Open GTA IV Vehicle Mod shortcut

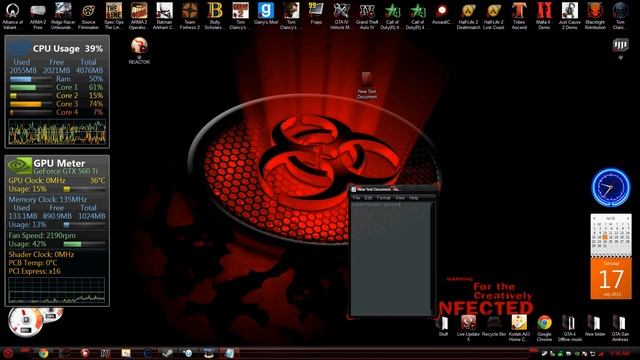[341, 16]
